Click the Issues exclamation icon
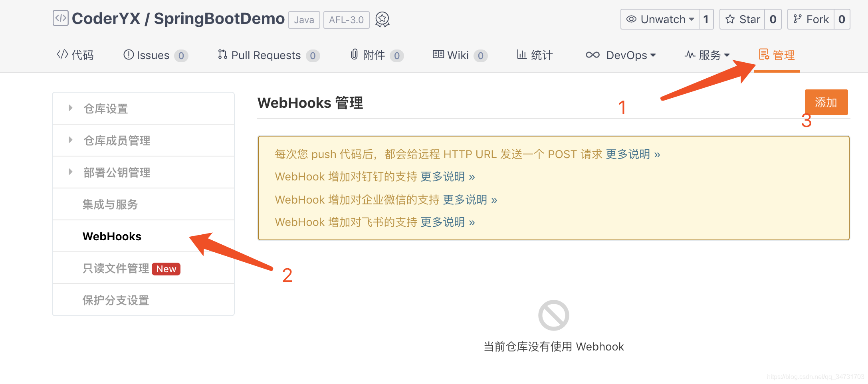 [x=129, y=54]
